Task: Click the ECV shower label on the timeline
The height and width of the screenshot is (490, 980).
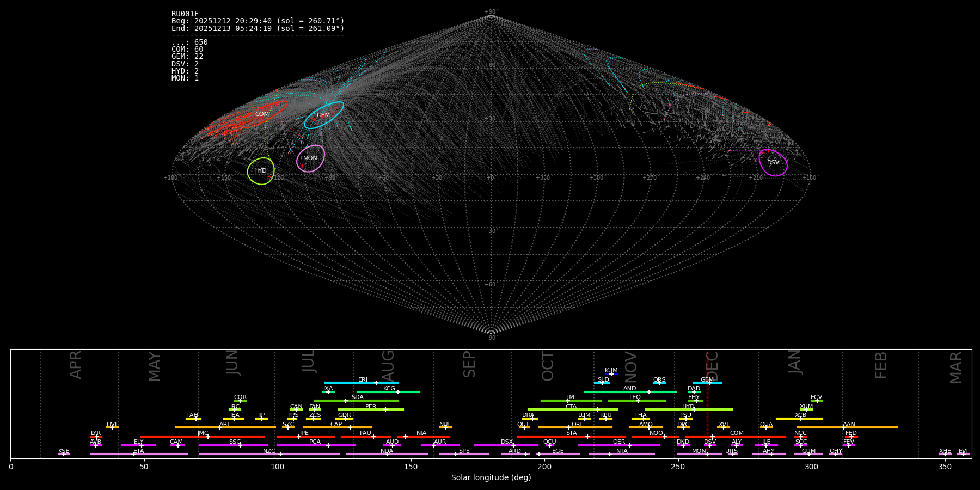Action: pyautogui.click(x=817, y=397)
